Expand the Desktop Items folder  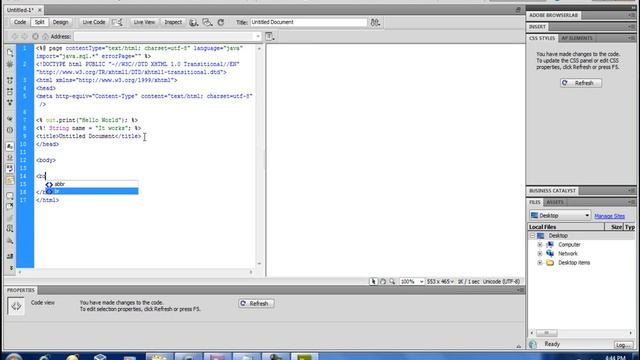(x=540, y=263)
